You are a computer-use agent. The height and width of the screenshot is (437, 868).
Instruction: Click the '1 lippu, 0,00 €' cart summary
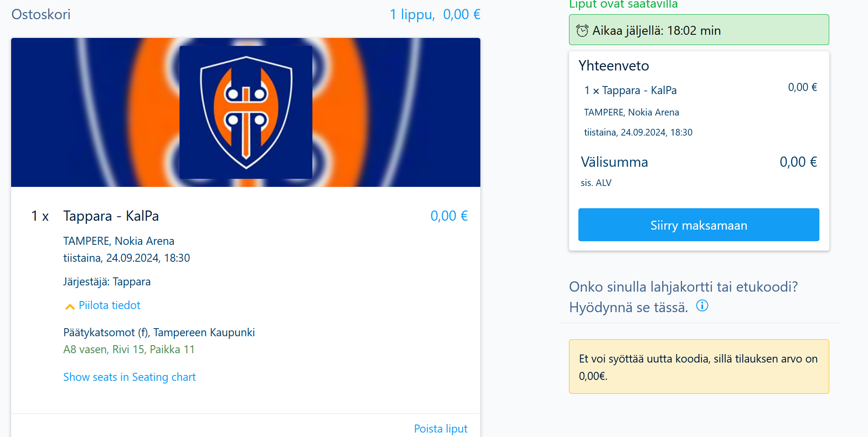435,14
